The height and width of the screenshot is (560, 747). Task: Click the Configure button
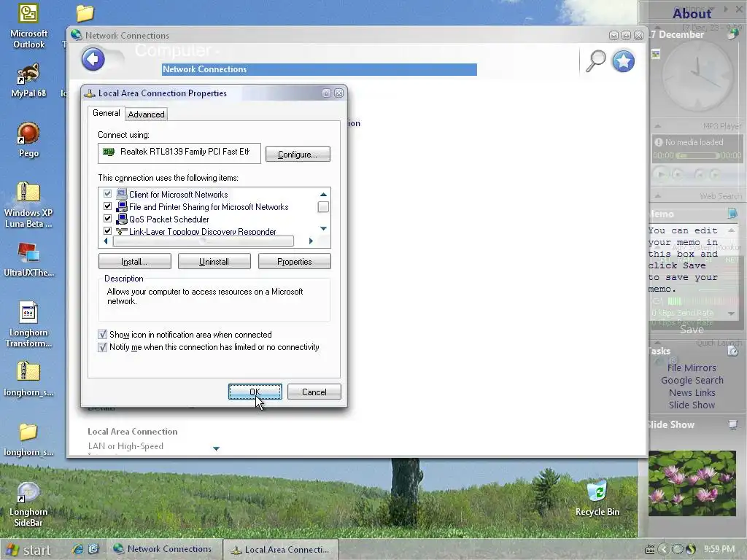pyautogui.click(x=298, y=155)
